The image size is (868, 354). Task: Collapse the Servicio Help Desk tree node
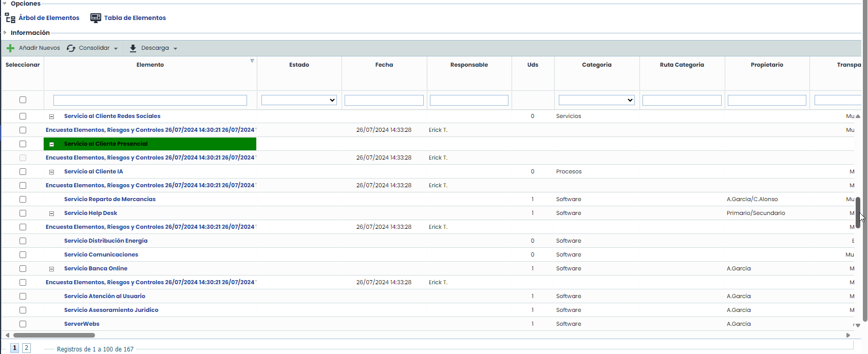point(51,213)
